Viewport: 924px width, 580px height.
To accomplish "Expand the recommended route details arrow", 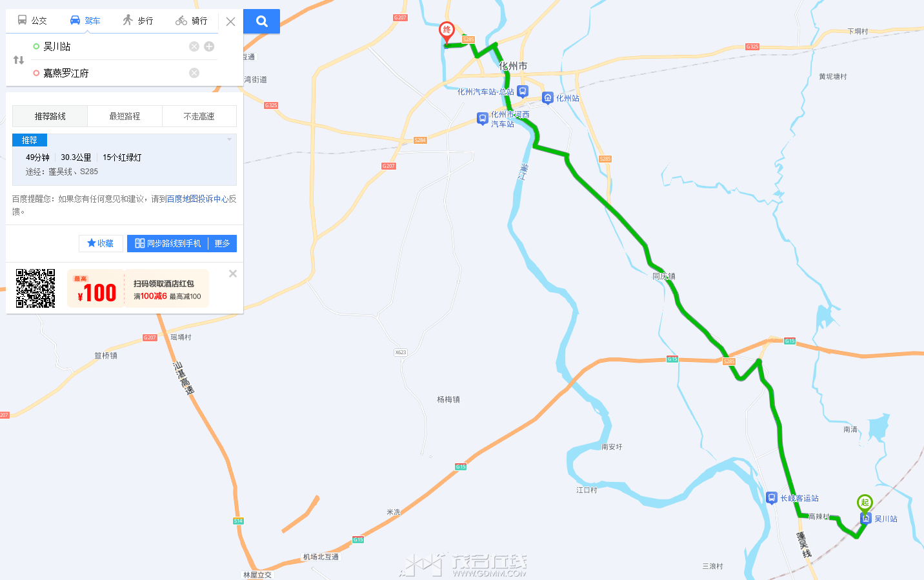I will 229,139.
